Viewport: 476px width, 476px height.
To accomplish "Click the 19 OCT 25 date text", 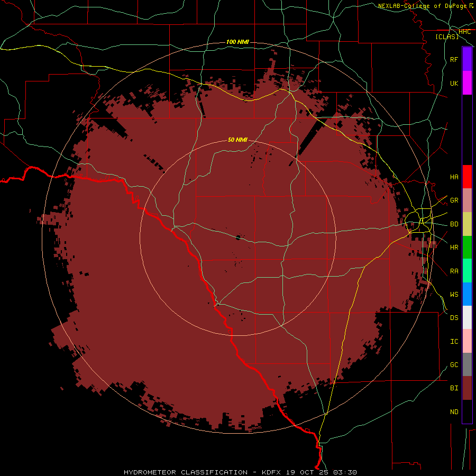I will click(307, 472).
